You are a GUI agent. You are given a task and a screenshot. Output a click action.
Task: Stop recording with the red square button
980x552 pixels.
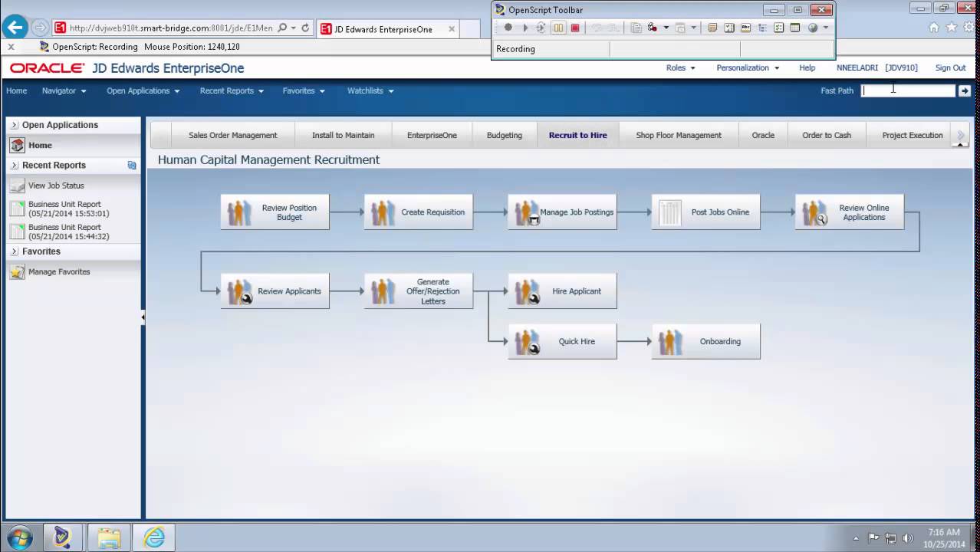(575, 28)
